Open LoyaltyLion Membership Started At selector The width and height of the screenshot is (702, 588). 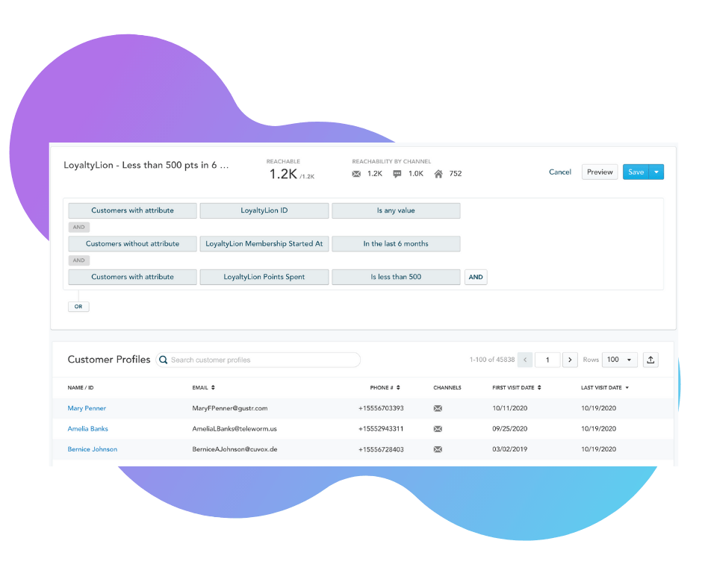[x=264, y=243]
